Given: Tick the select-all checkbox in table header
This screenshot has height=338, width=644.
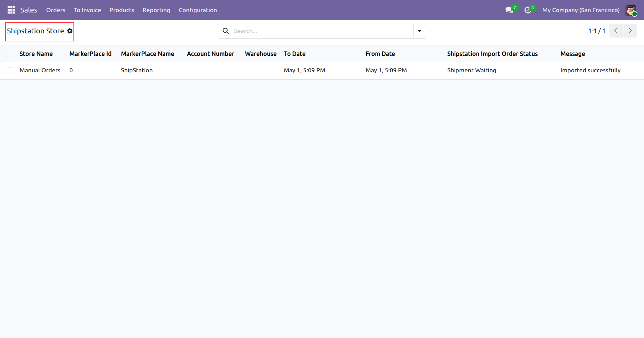Looking at the screenshot, I should click(10, 54).
